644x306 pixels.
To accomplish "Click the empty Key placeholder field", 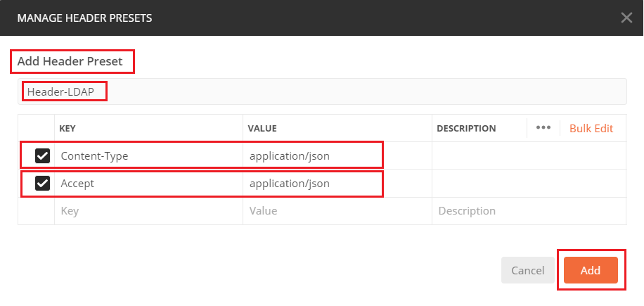I will (x=148, y=210).
